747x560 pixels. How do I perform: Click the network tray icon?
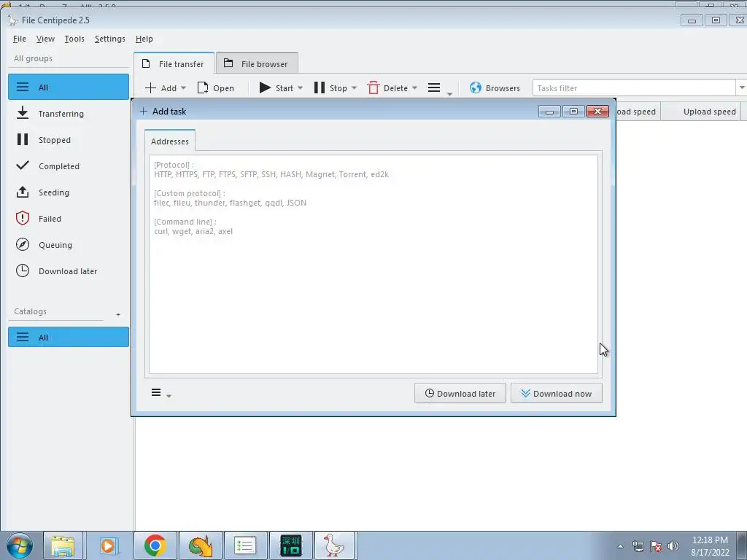(x=638, y=546)
